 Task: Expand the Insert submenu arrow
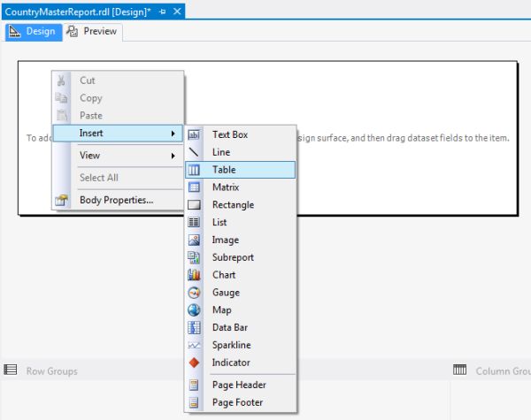coord(173,134)
